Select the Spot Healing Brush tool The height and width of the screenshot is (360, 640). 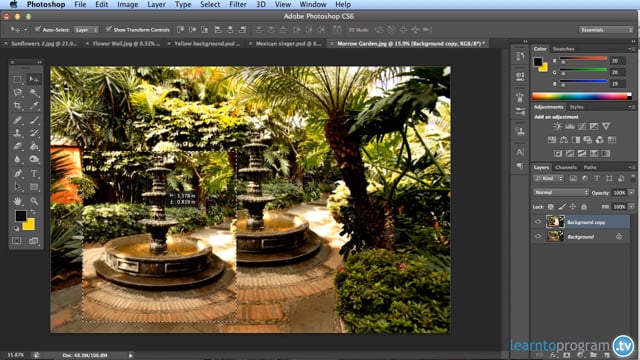pyautogui.click(x=17, y=120)
